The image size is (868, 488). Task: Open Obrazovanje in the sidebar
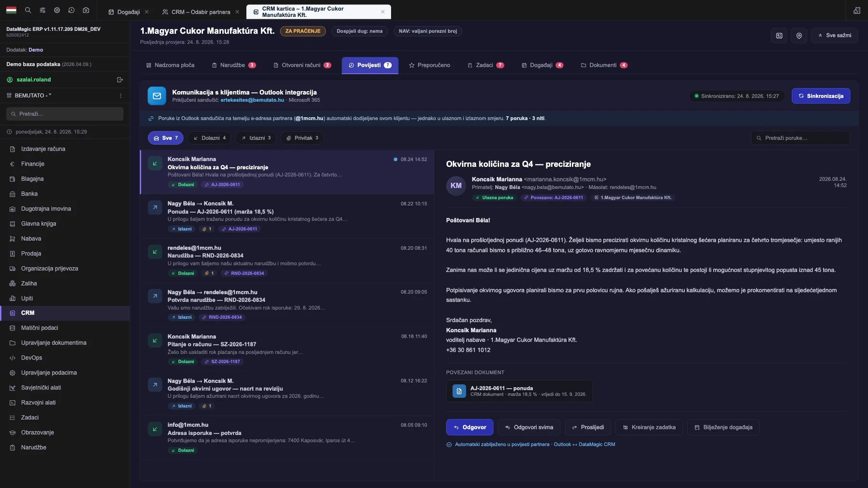tap(65, 433)
